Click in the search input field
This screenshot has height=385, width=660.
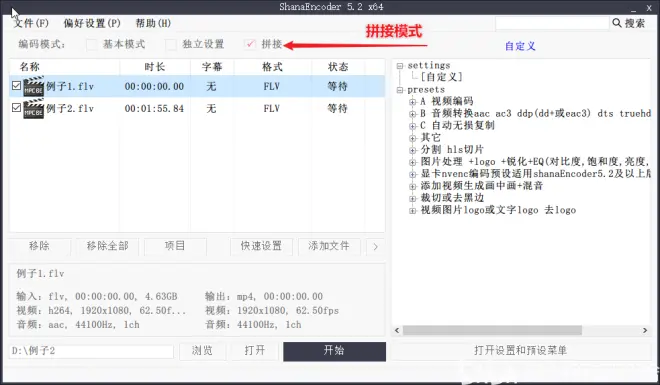tap(552, 23)
